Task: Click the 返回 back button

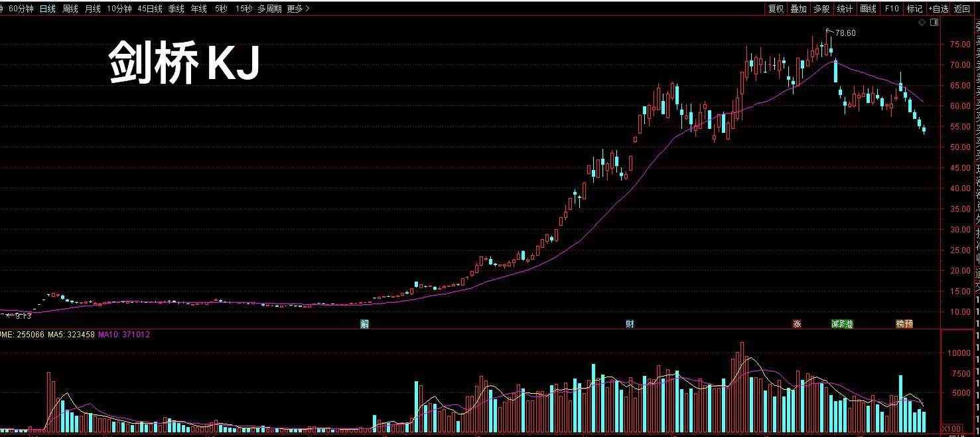Action: tap(962, 9)
